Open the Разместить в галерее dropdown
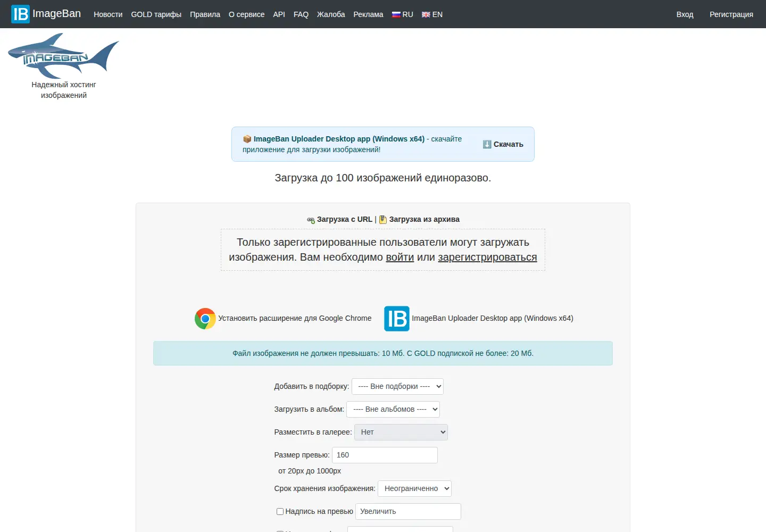 pyautogui.click(x=401, y=432)
